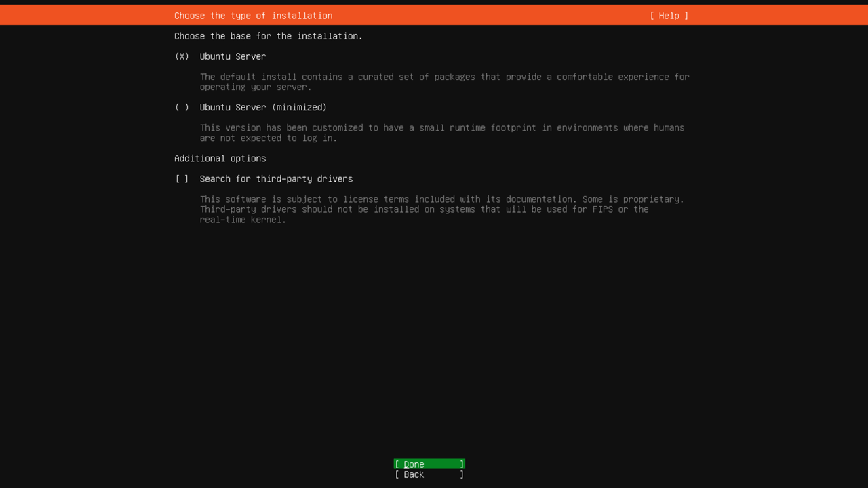The image size is (868, 488).
Task: Click the "Choose the base for the installation" text
Action: [x=268, y=36]
